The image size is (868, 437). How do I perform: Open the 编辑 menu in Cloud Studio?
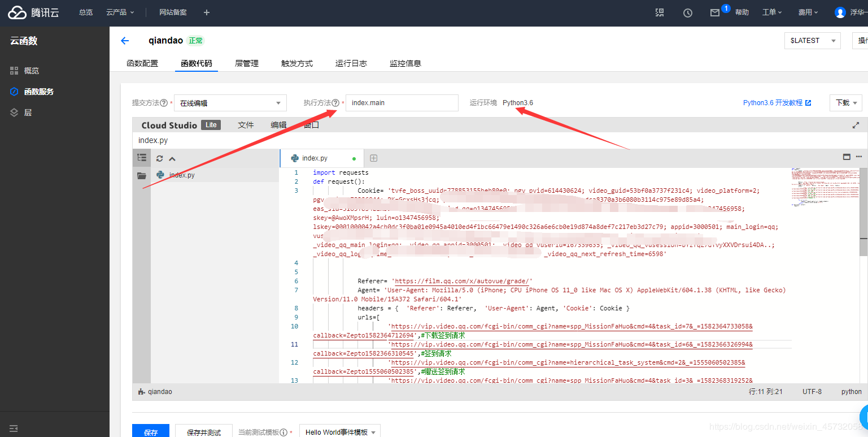[278, 125]
